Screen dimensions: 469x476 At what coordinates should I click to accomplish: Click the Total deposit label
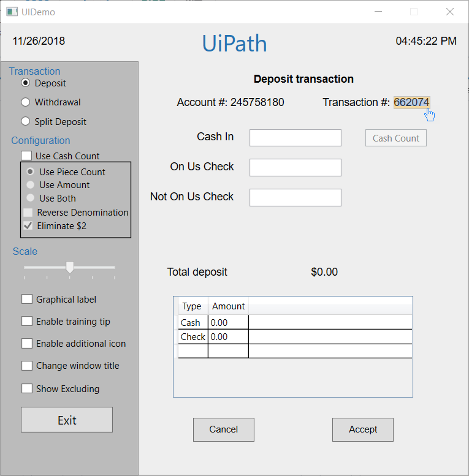[x=197, y=272]
